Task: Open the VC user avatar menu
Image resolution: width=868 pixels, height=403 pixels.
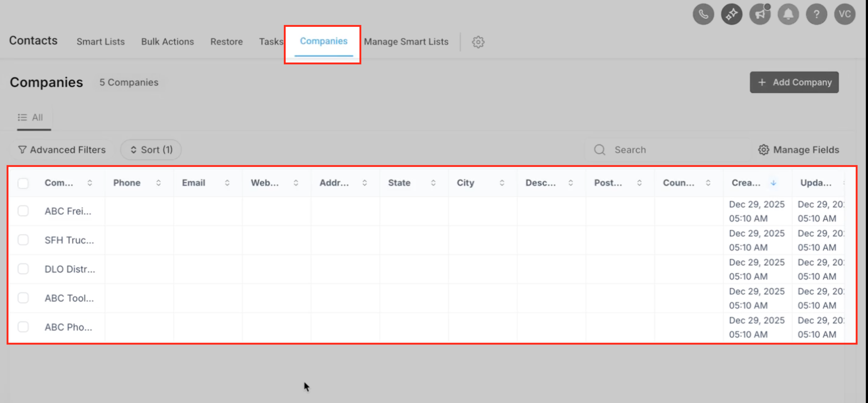Action: coord(844,14)
